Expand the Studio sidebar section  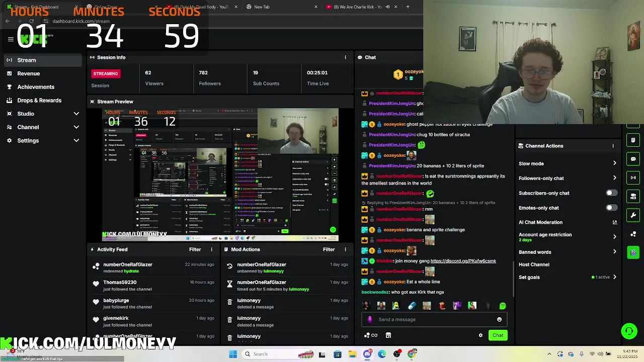pyautogui.click(x=76, y=114)
